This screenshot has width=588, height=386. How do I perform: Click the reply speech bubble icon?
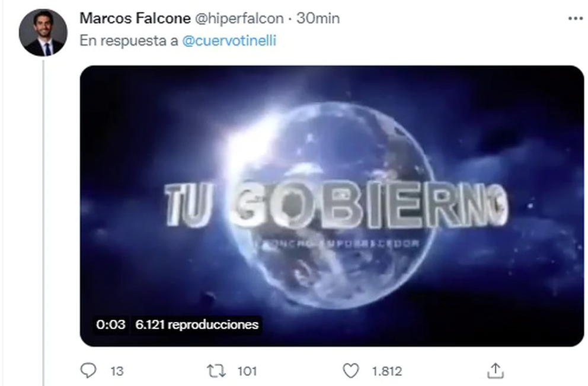click(88, 371)
